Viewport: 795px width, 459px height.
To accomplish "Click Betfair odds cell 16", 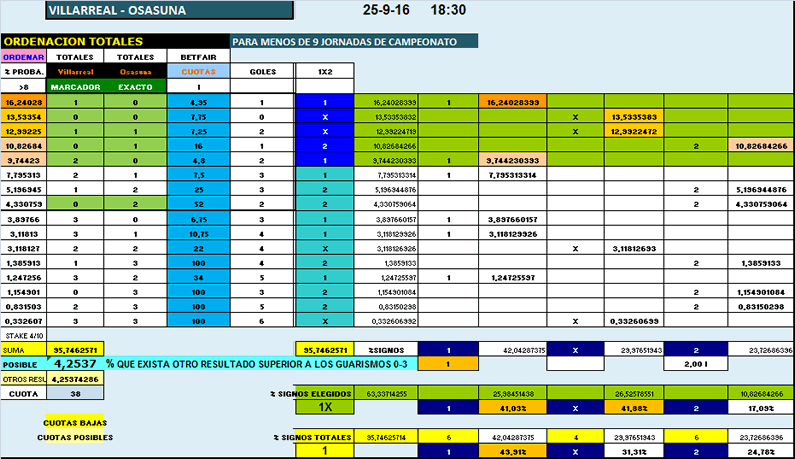I will click(198, 146).
